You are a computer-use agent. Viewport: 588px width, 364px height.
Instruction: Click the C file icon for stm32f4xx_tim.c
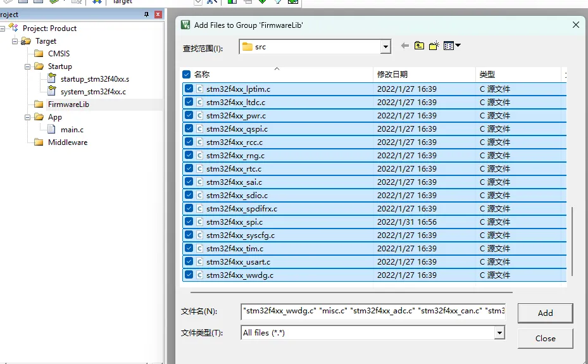200,249
